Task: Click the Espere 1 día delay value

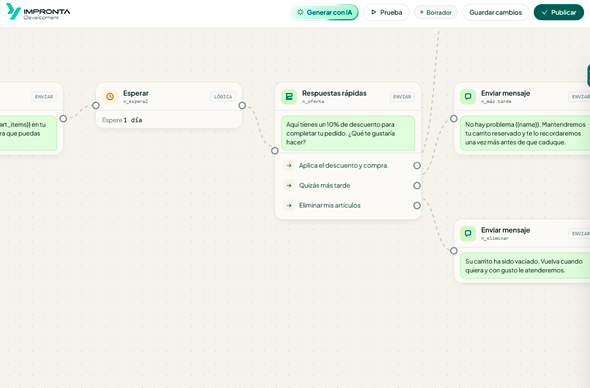Action: pos(122,120)
